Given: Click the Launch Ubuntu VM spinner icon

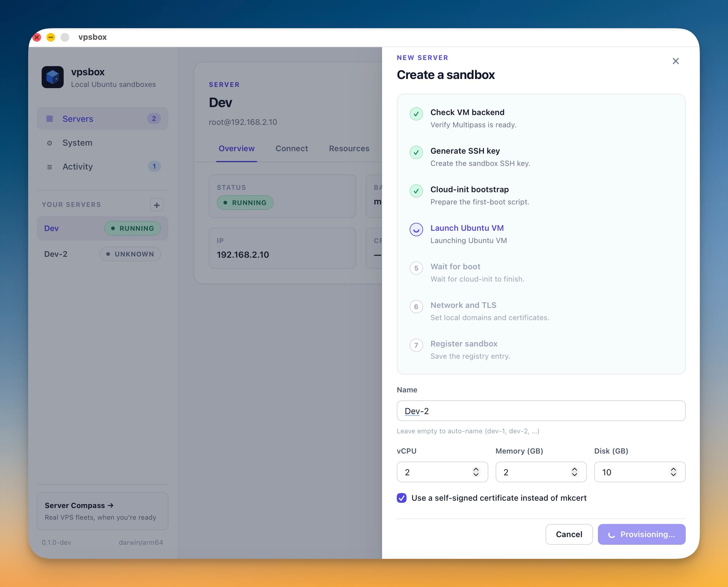Looking at the screenshot, I should 416,230.
